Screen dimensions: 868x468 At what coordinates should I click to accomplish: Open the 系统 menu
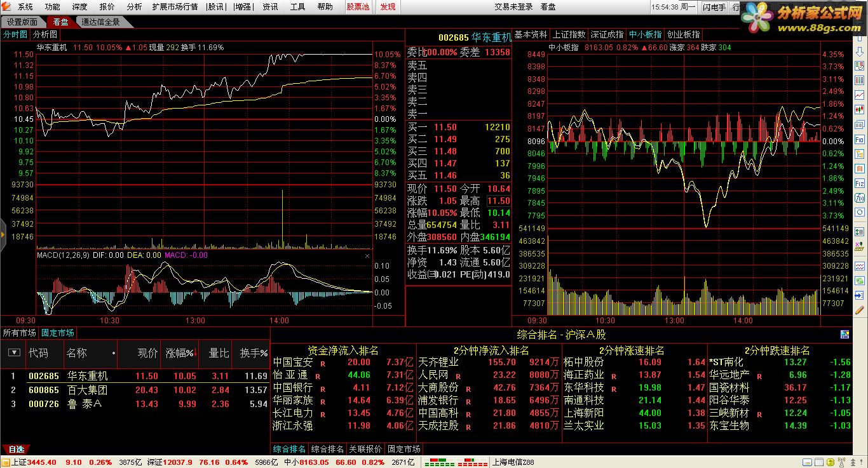coord(25,7)
